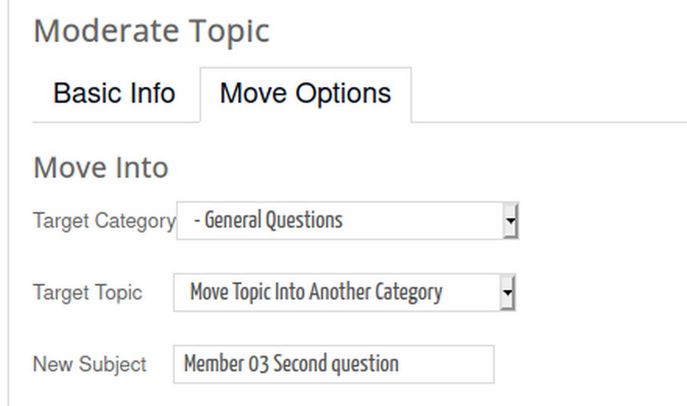Click the Moderate Topic heading
Viewport: 687px width, 406px height.
click(x=151, y=30)
